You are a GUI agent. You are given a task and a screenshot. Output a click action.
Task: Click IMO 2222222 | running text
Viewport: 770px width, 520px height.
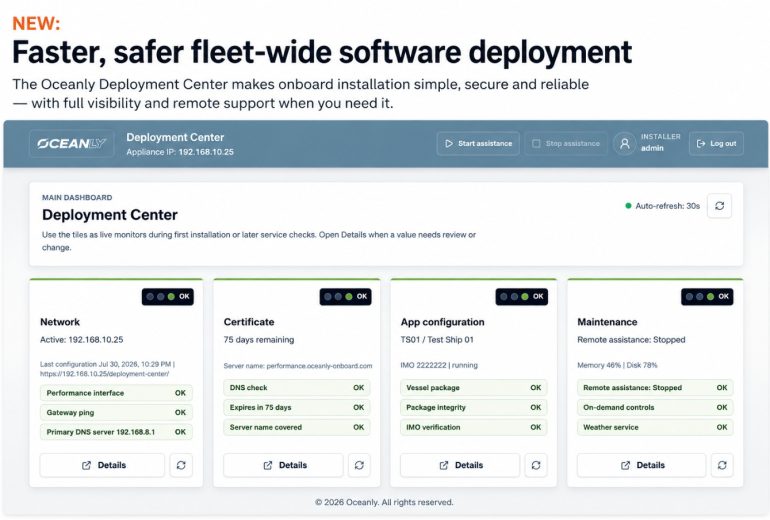[439, 365]
